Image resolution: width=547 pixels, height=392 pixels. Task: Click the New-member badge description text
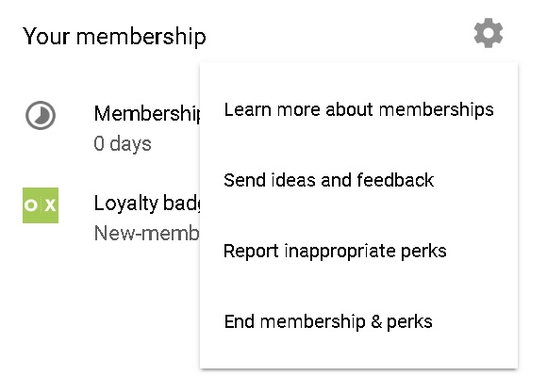147,233
